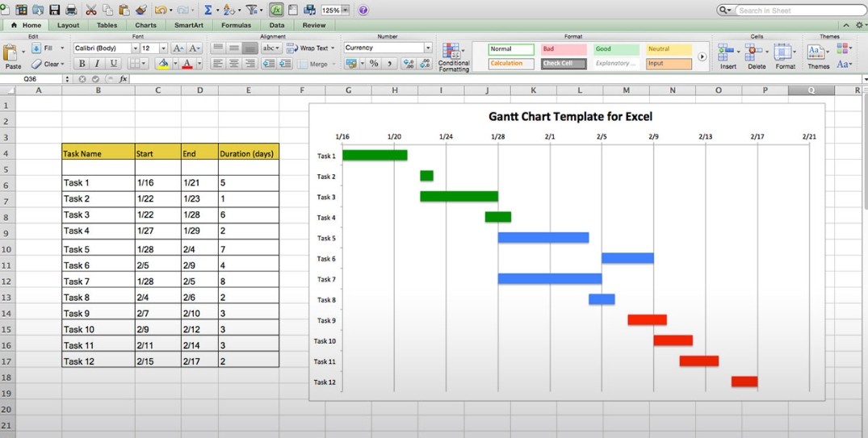Click the Conditional Formatting icon
The image size is (868, 438).
[453, 57]
